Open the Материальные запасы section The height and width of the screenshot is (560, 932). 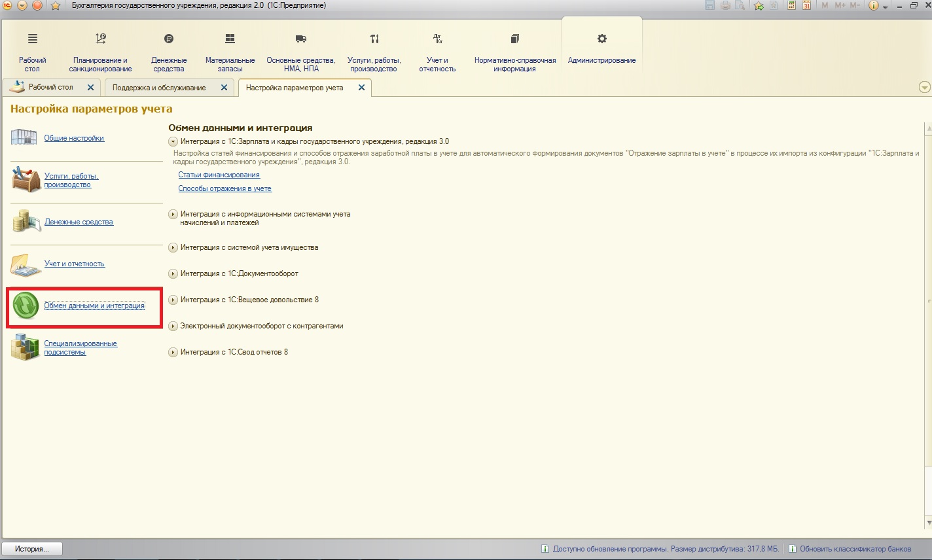[x=230, y=52]
